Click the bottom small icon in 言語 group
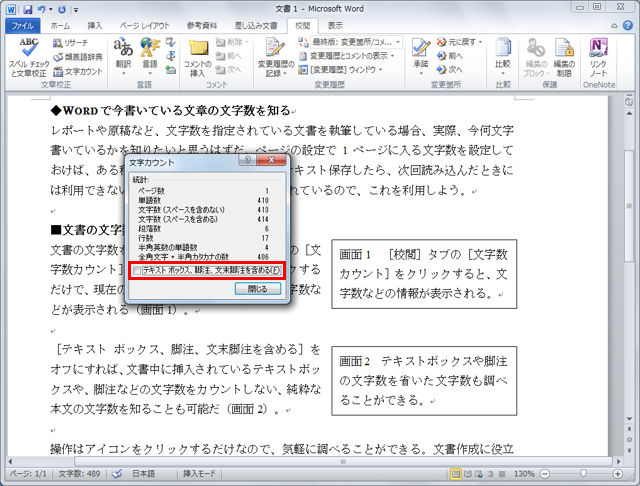The width and height of the screenshot is (640, 486). (x=171, y=70)
